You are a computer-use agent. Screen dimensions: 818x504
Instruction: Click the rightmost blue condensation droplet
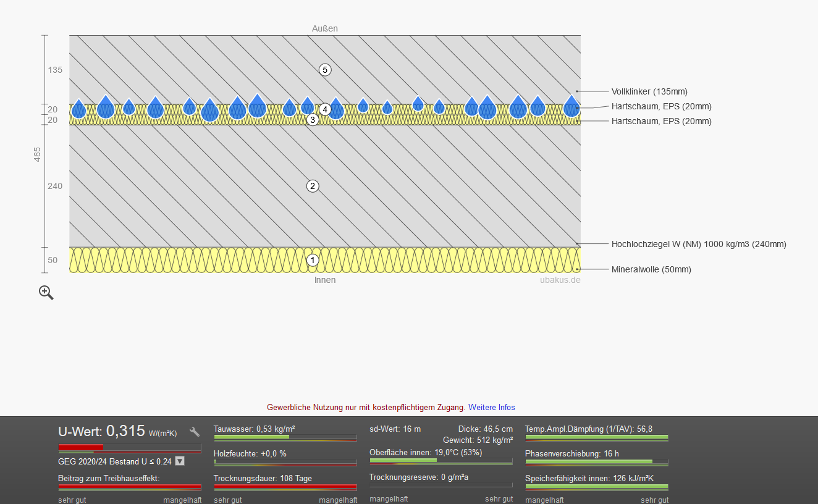571,107
